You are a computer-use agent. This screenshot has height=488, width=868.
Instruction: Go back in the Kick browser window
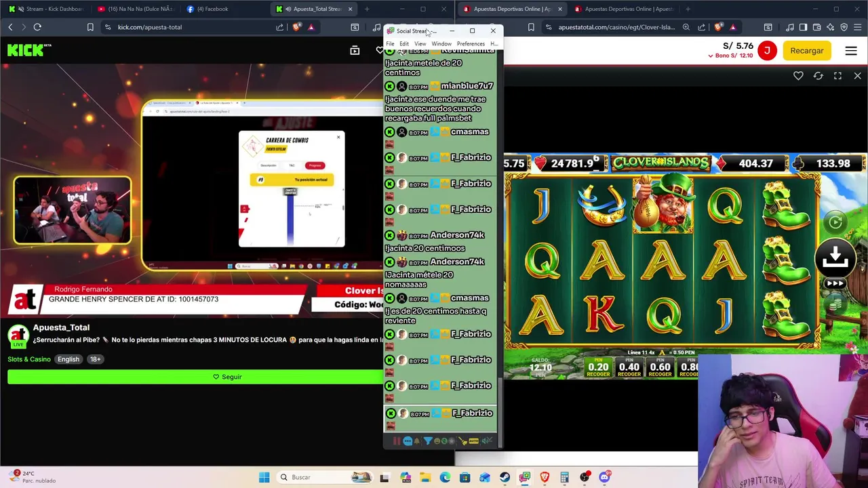click(x=10, y=27)
